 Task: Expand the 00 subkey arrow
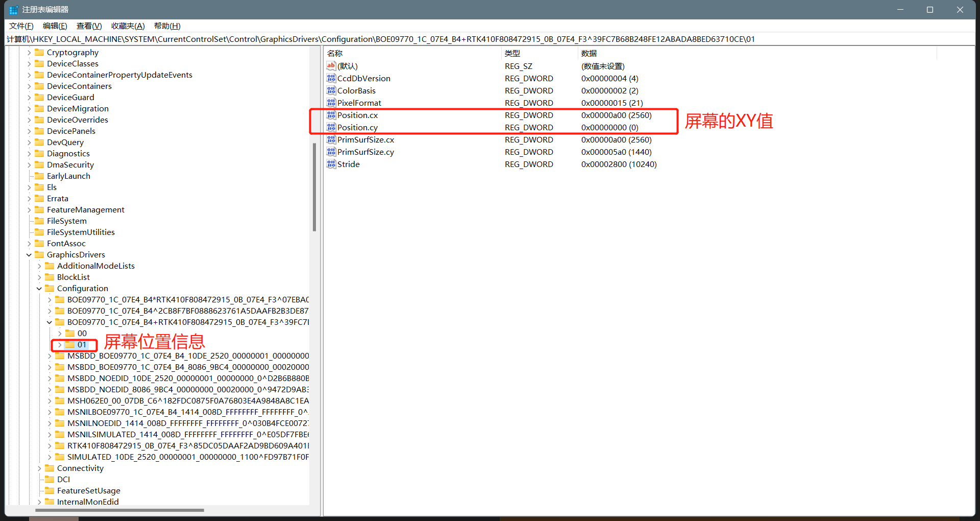[x=60, y=334]
